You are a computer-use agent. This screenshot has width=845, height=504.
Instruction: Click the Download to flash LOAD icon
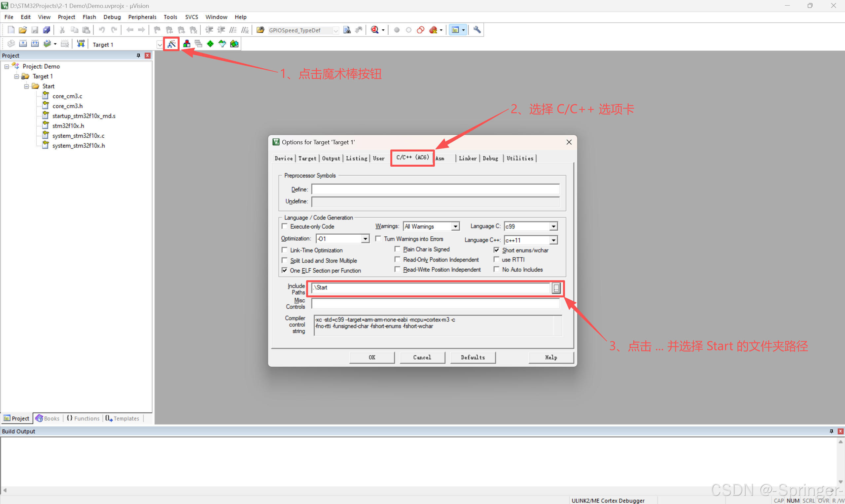81,44
